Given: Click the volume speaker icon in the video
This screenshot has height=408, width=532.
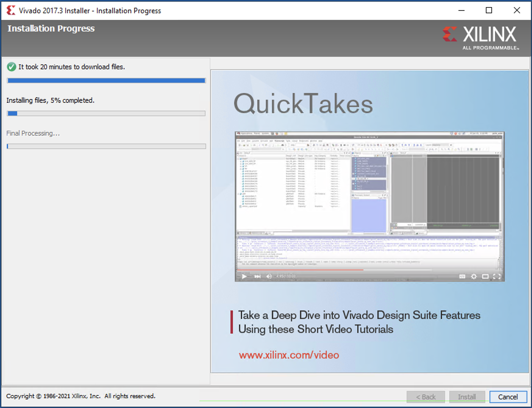Looking at the screenshot, I should pos(269,276).
